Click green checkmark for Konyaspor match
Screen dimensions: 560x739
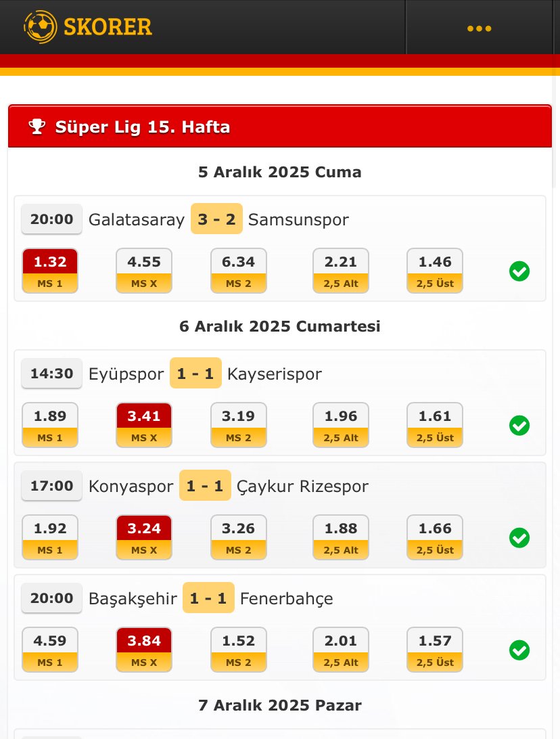point(519,538)
